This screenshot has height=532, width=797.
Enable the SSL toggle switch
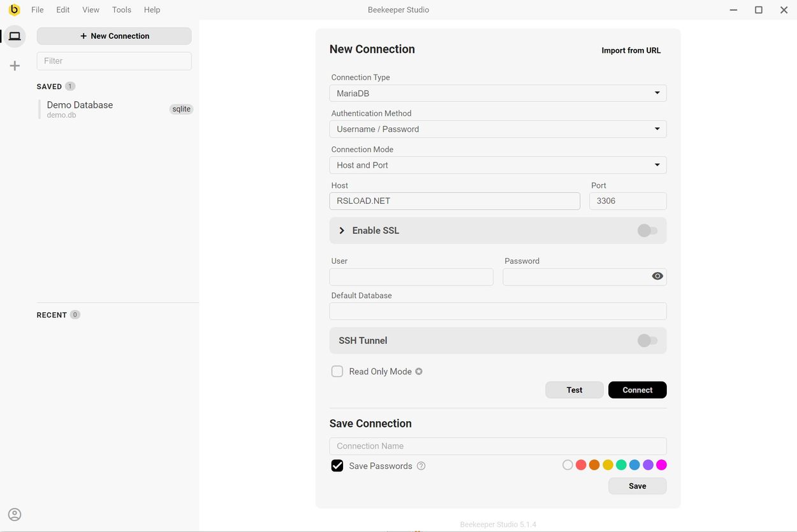(647, 231)
